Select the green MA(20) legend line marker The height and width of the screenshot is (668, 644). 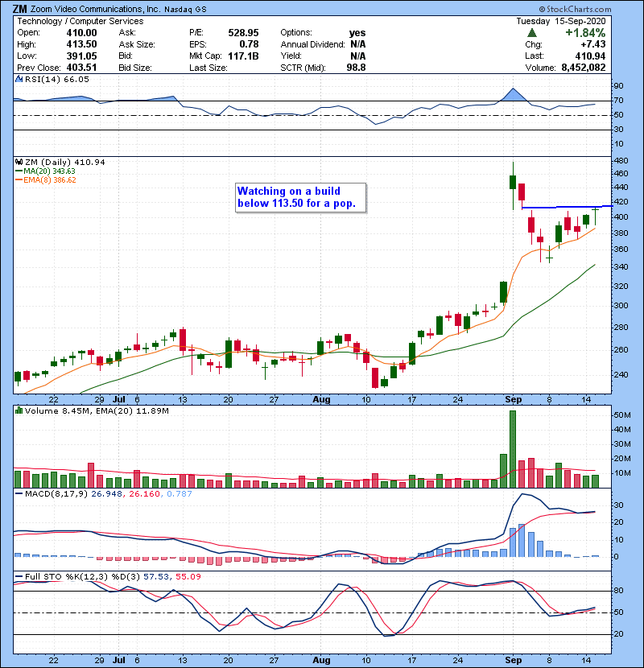(19, 171)
